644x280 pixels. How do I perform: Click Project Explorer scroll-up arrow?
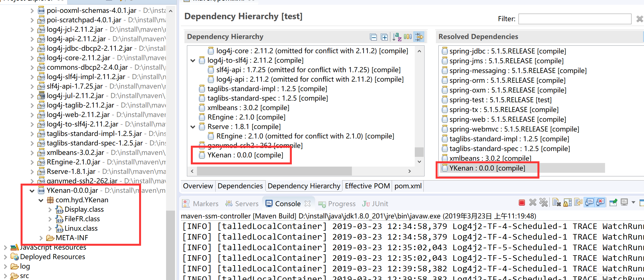(171, 11)
